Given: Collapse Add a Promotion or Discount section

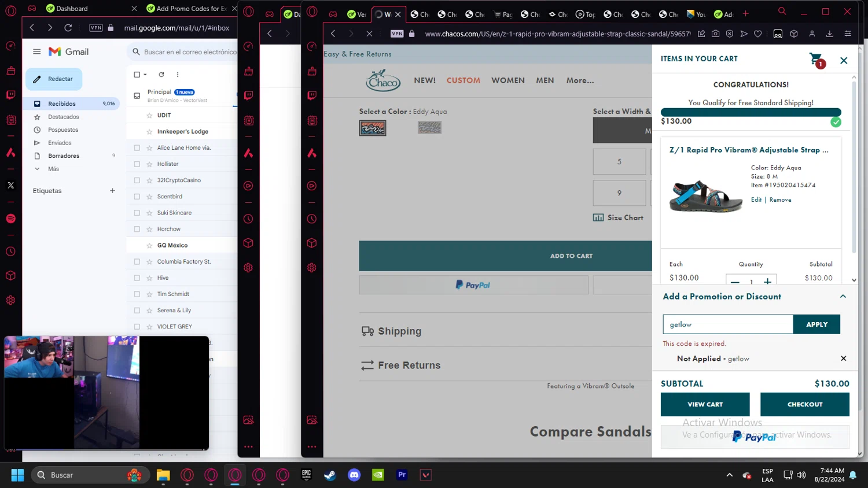Looking at the screenshot, I should 843,296.
